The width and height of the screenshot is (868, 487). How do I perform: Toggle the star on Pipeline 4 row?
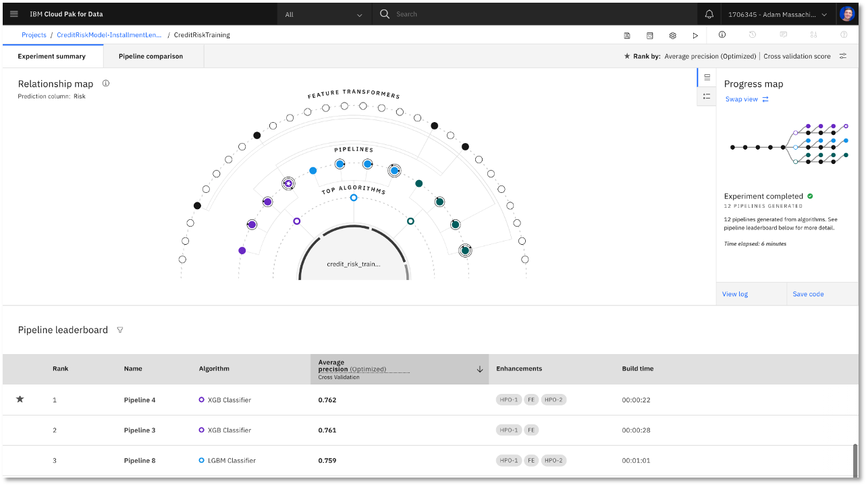20,399
